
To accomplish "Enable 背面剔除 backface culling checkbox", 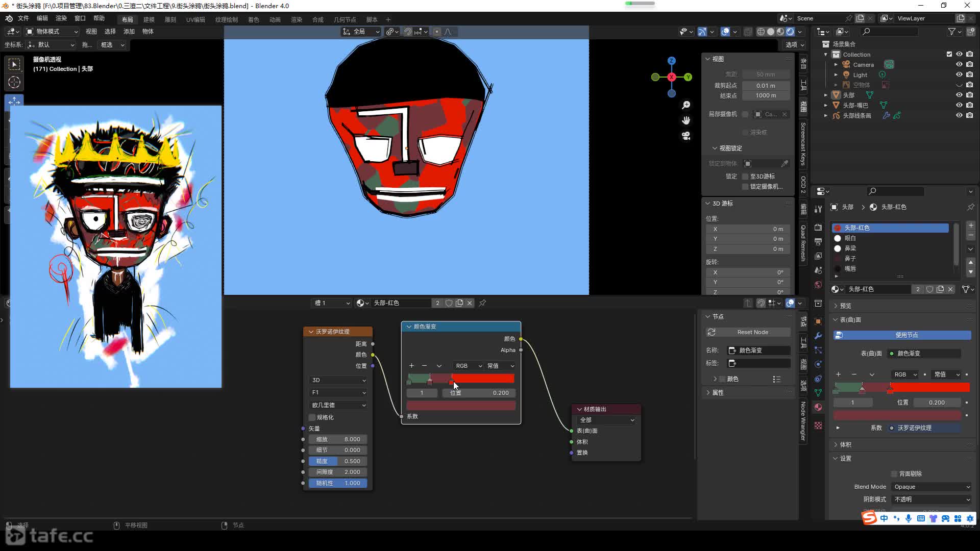I will tap(894, 474).
